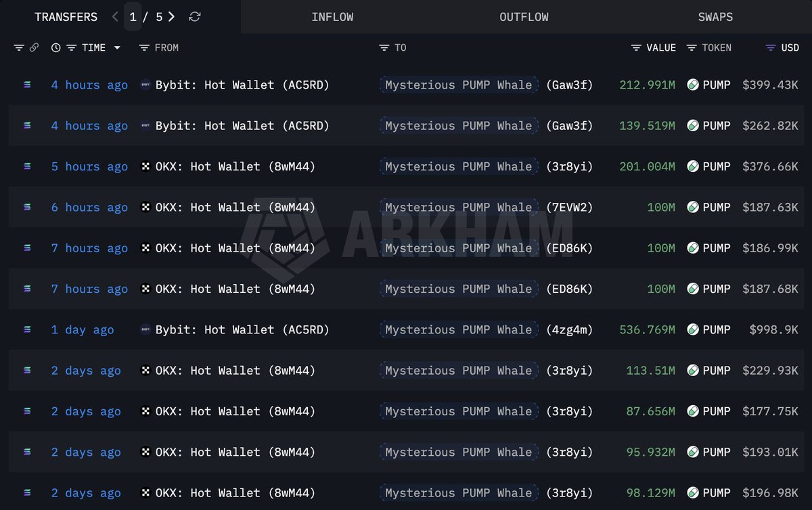Click the link icon in the header row
Screen dimensions: 812x510
point(34,48)
